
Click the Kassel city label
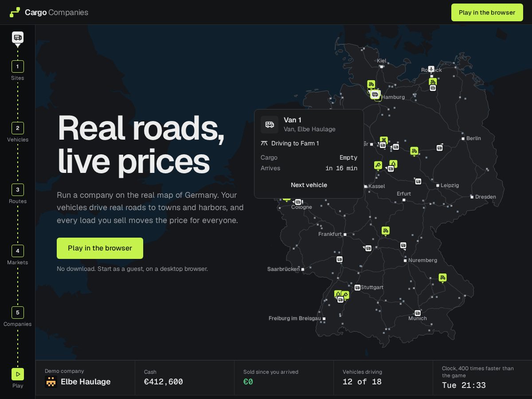[377, 186]
